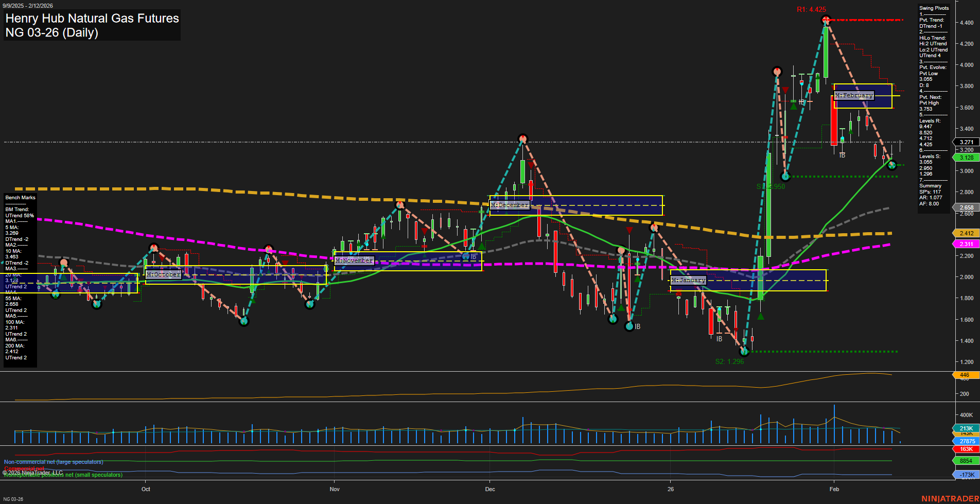Image resolution: width=980 pixels, height=504 pixels.
Task: Collapse the Swing Pivots panel
Action: pos(933,8)
